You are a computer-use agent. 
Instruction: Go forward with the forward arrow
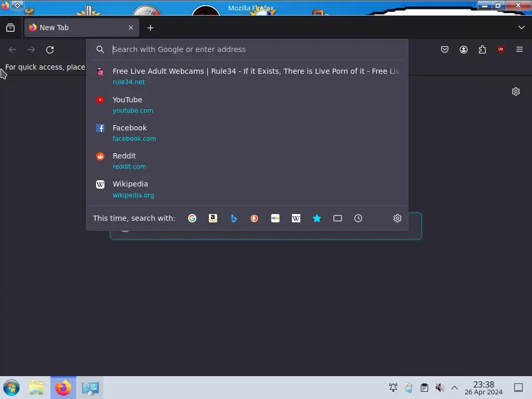point(31,49)
